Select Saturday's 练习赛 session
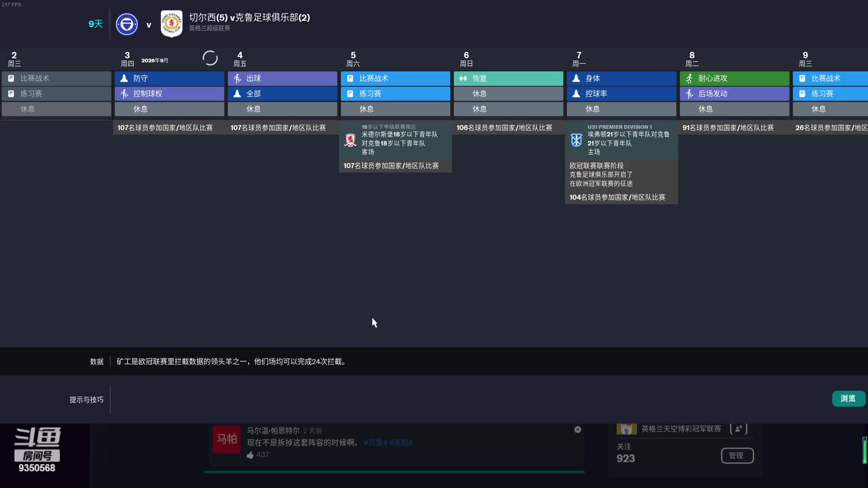The width and height of the screenshot is (868, 488). 396,94
